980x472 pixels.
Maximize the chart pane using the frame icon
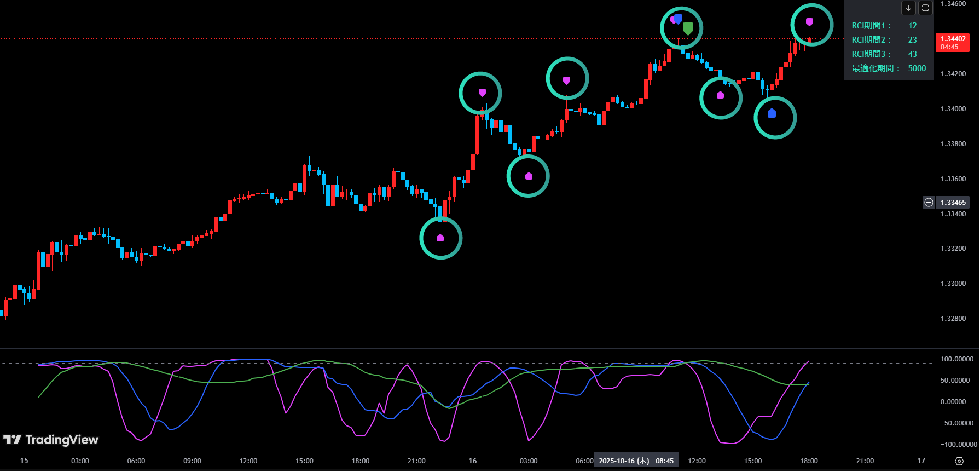coord(925,8)
